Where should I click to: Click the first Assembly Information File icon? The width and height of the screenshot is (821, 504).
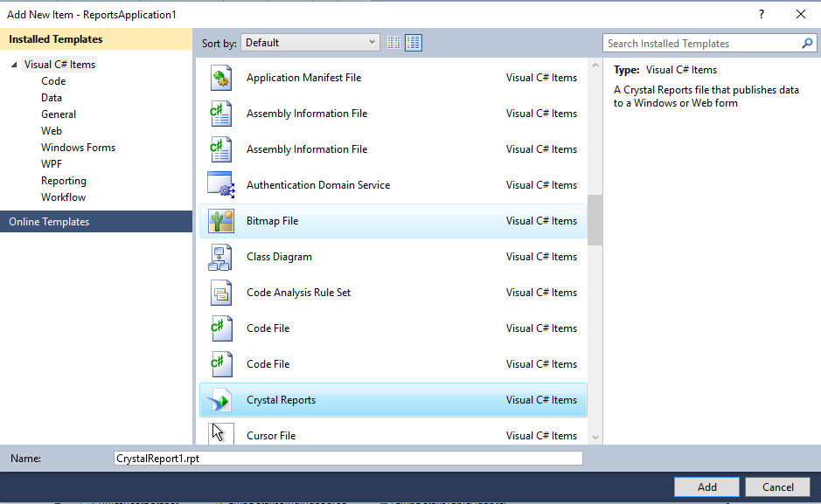pos(221,114)
